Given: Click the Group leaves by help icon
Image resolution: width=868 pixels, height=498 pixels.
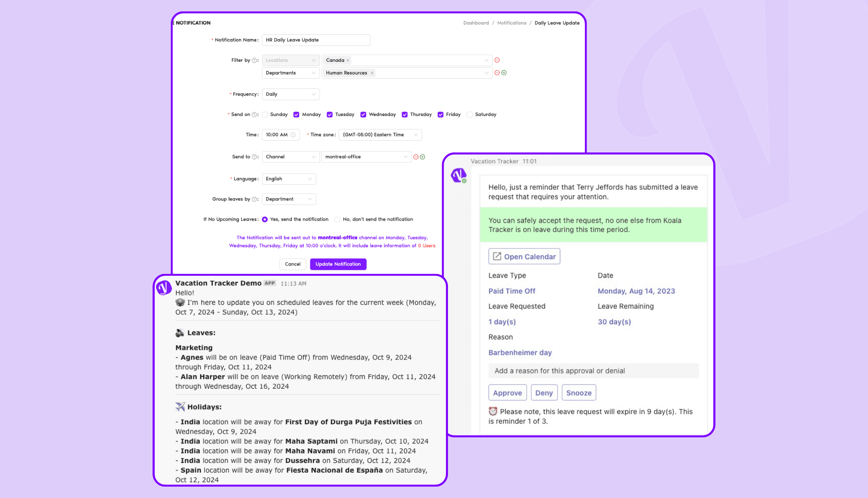Looking at the screenshot, I should click(254, 199).
